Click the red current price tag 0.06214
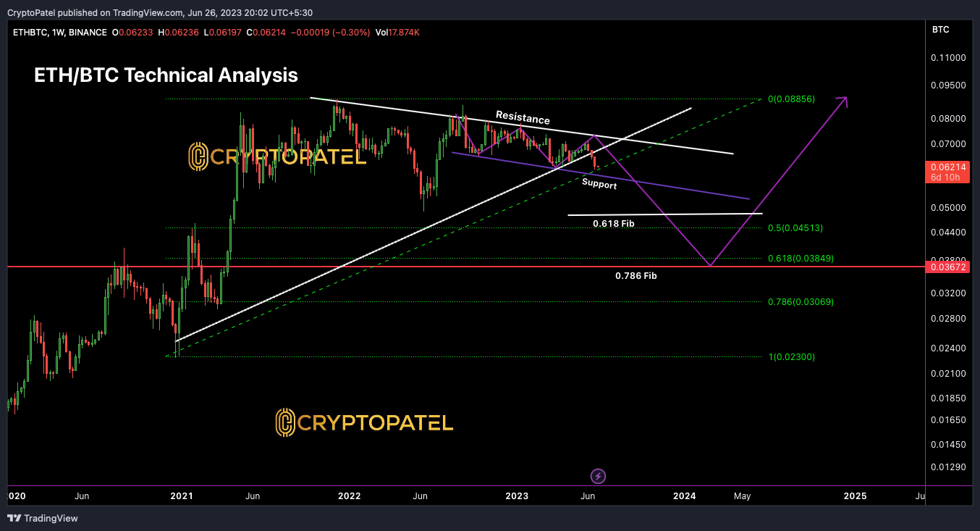 [947, 167]
